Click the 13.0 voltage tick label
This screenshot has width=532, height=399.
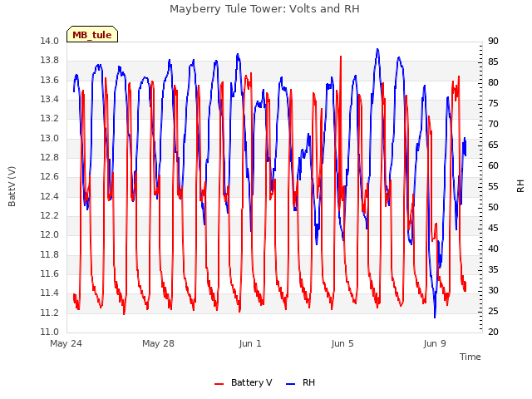click(x=50, y=138)
